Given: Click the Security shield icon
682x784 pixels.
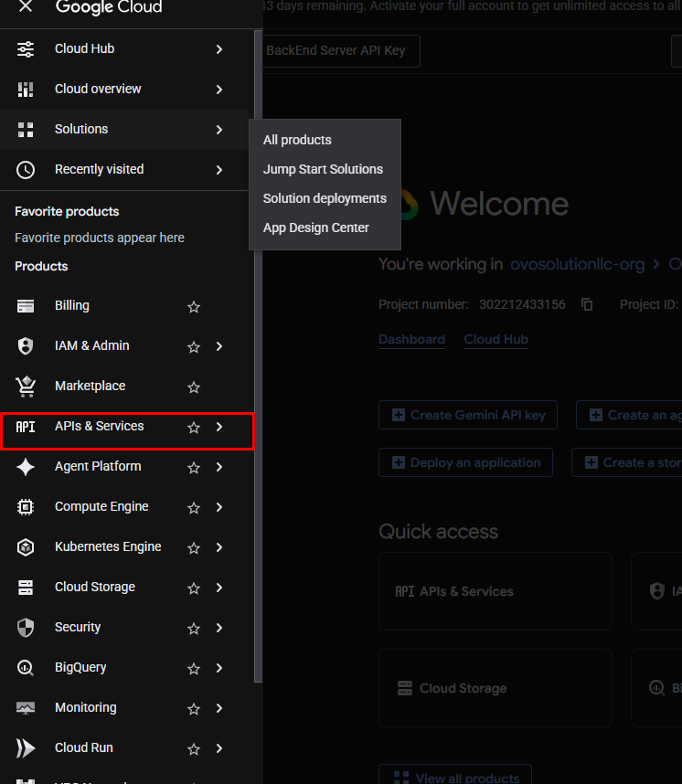Looking at the screenshot, I should click(x=26, y=628).
